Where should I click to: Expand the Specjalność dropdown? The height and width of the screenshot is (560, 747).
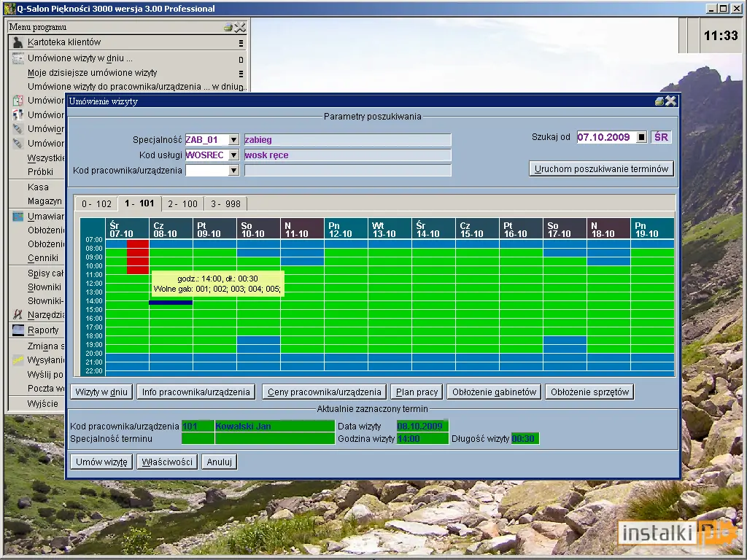click(x=233, y=140)
